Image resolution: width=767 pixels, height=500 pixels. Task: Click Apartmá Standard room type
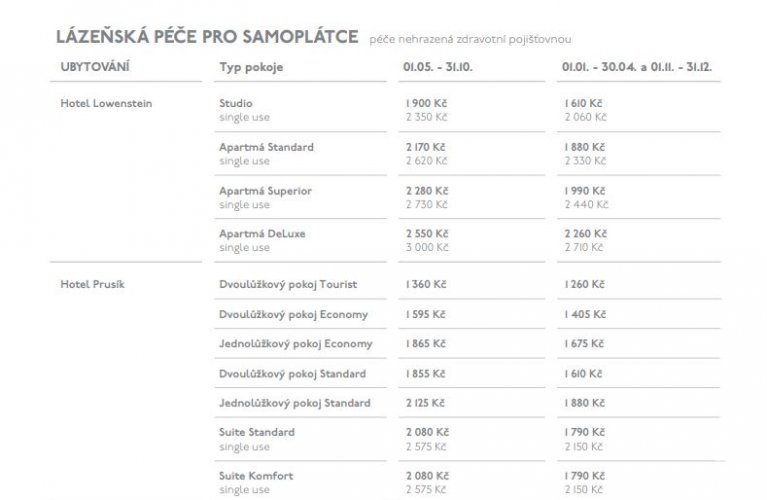[266, 147]
